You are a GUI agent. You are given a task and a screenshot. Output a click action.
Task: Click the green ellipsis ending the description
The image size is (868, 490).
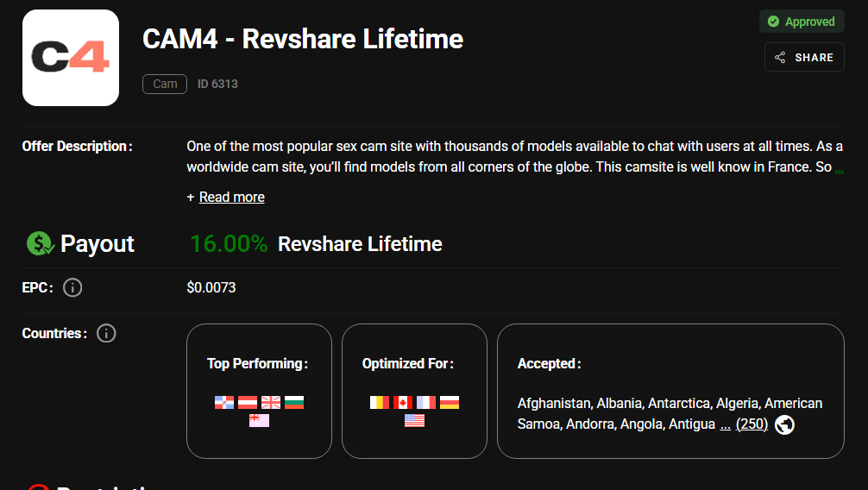click(840, 168)
